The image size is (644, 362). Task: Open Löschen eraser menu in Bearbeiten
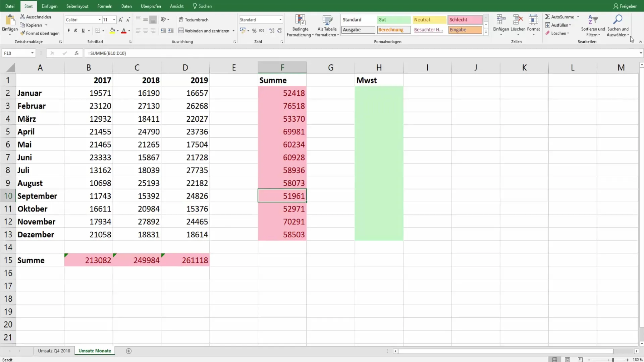(557, 33)
